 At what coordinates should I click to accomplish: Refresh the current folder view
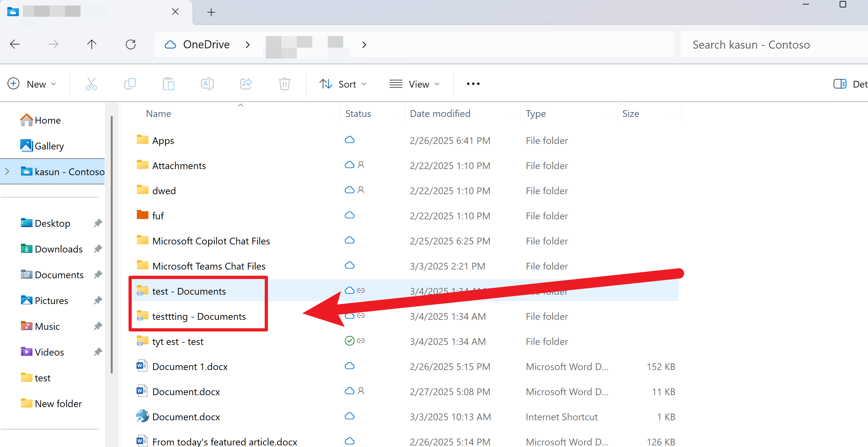130,44
